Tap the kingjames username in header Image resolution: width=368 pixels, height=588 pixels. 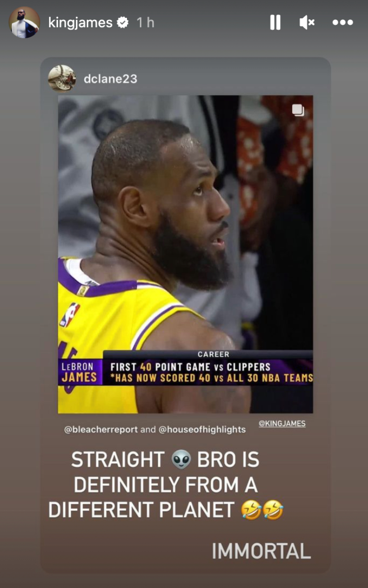[x=80, y=23]
